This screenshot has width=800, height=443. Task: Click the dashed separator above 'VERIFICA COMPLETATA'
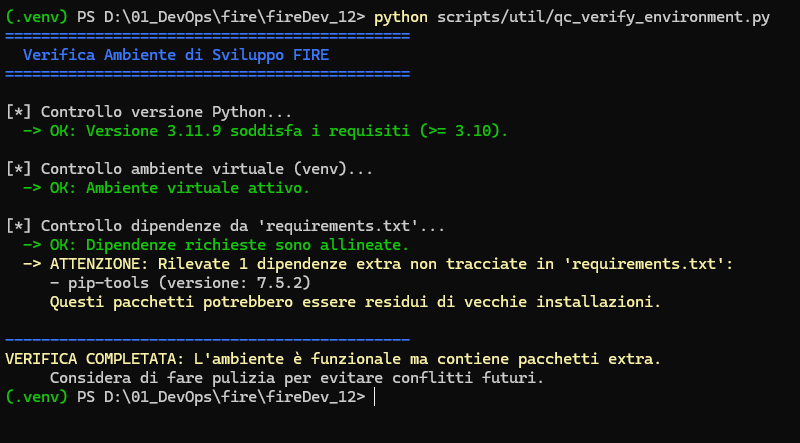[x=207, y=339]
